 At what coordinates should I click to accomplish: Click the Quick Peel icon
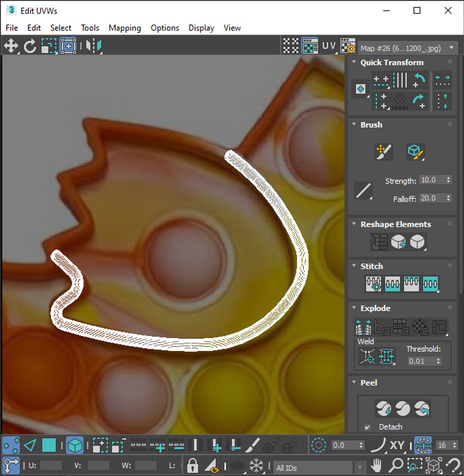[x=383, y=408]
